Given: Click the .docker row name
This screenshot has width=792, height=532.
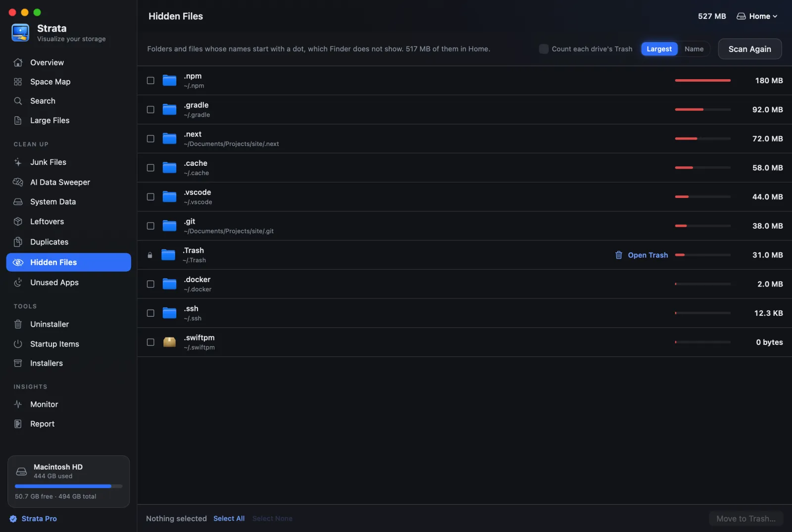Looking at the screenshot, I should click(x=197, y=280).
